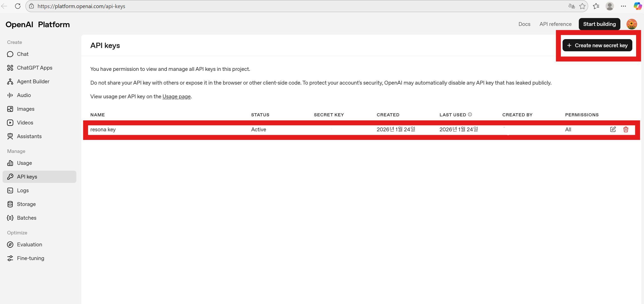Click the CREATED BY column header
The width and height of the screenshot is (644, 304).
517,115
